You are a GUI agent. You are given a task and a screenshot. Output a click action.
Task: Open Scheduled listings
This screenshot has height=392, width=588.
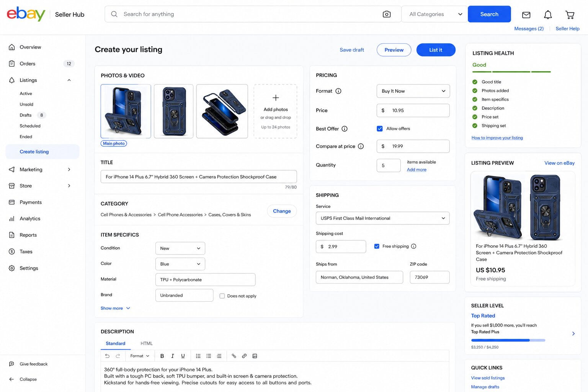click(30, 126)
